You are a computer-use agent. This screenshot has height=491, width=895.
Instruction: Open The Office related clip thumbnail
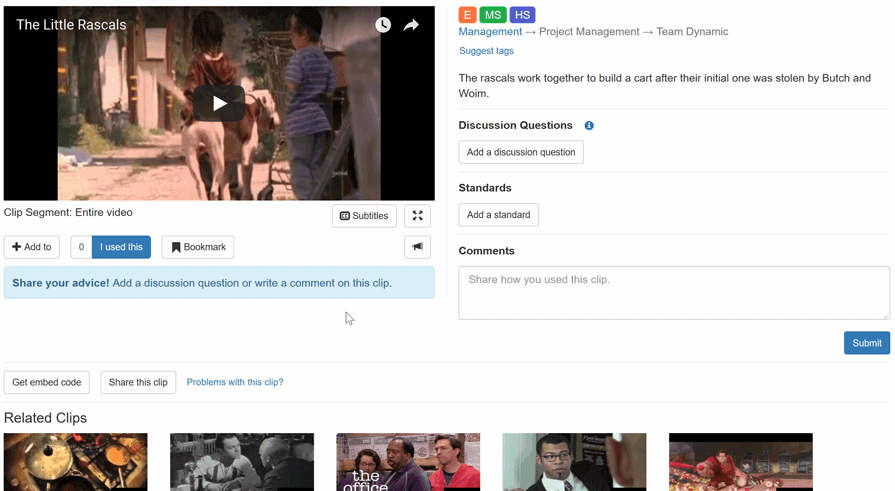coord(408,462)
